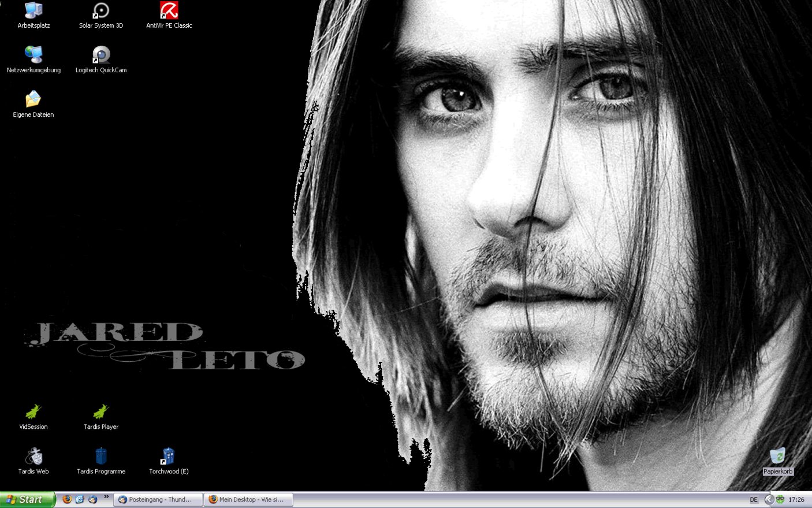Open the DE language bar selector
812x508 pixels.
pyautogui.click(x=754, y=500)
